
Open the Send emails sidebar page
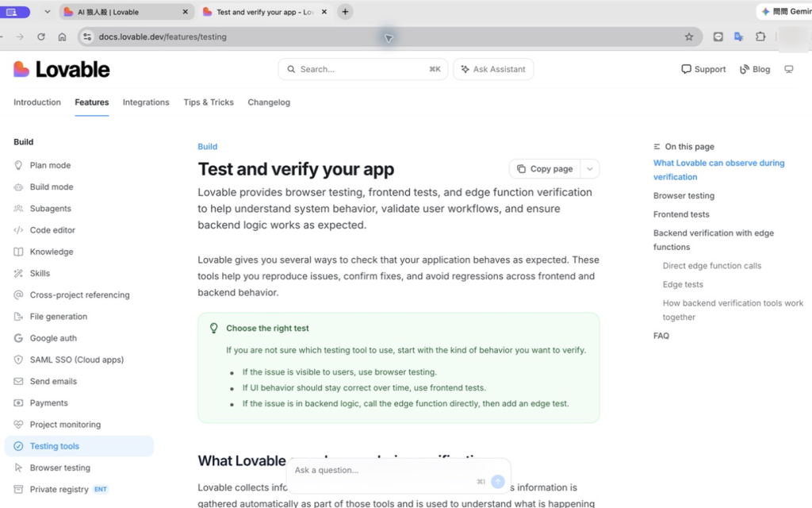[79, 382]
